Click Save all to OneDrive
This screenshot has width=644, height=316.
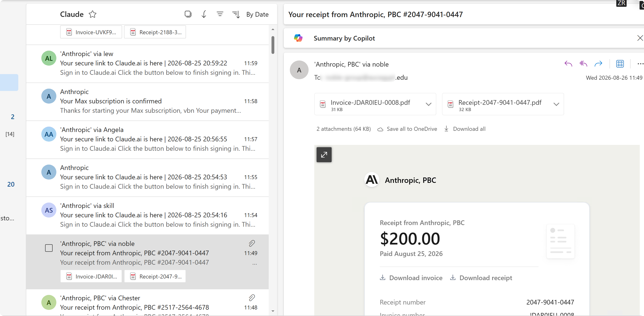(407, 129)
